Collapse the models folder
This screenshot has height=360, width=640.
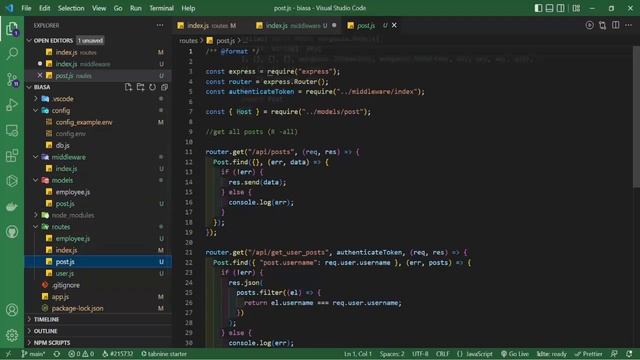pos(36,180)
